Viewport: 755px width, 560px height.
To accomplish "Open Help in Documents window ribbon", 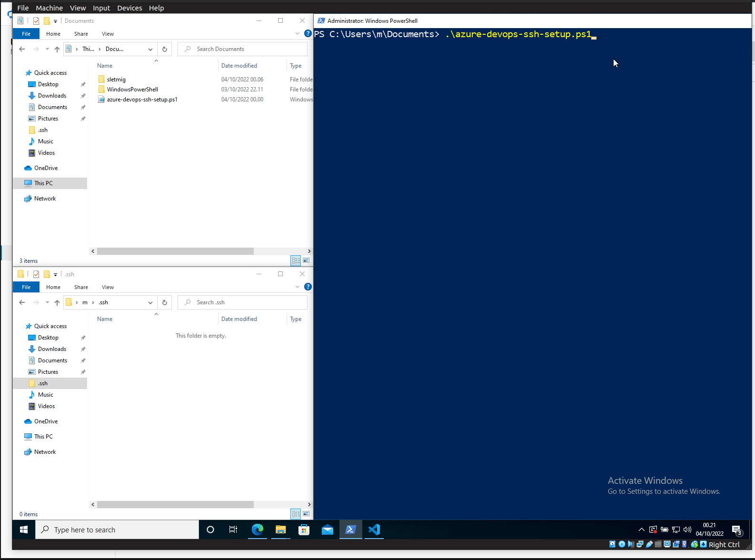I will pos(308,33).
